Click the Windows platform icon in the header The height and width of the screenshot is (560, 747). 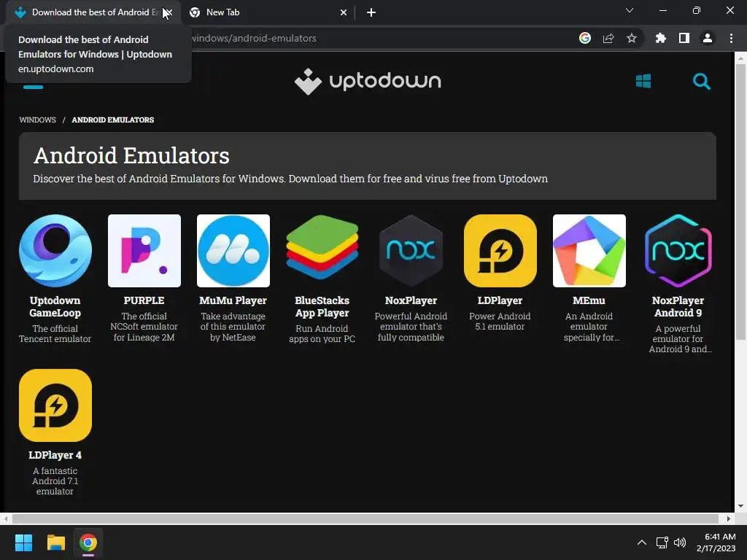(x=643, y=81)
